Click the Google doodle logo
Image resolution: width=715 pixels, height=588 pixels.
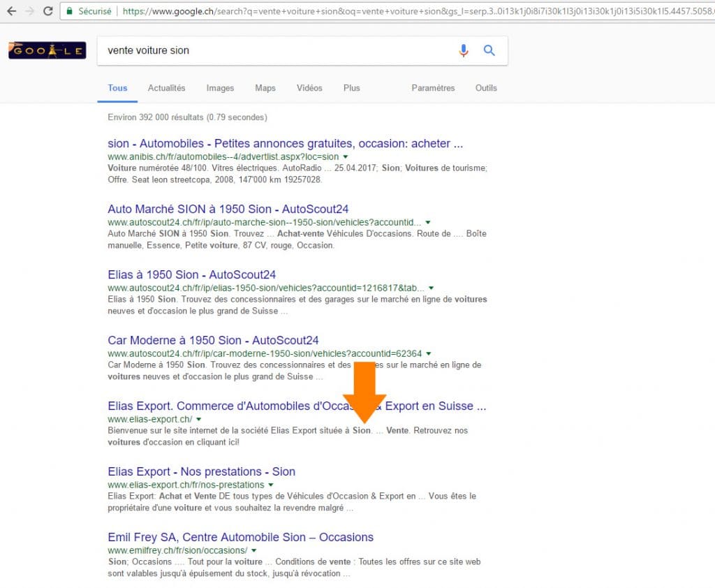coord(47,50)
